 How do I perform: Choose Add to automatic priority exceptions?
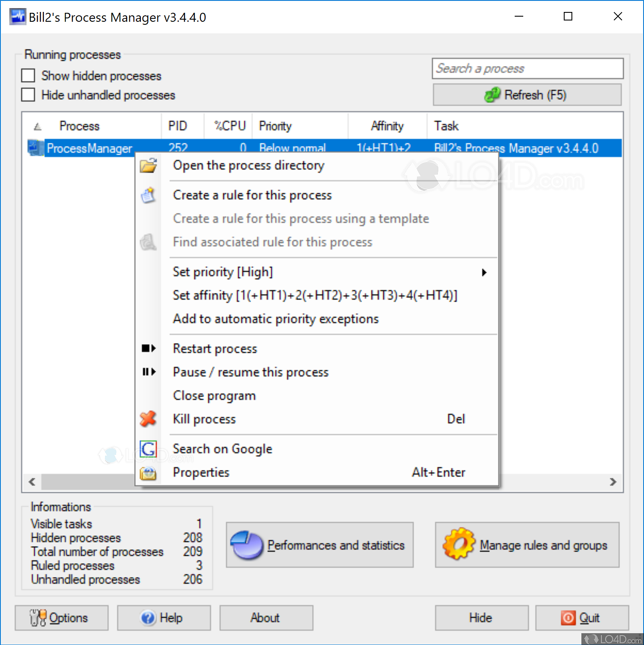(x=275, y=318)
